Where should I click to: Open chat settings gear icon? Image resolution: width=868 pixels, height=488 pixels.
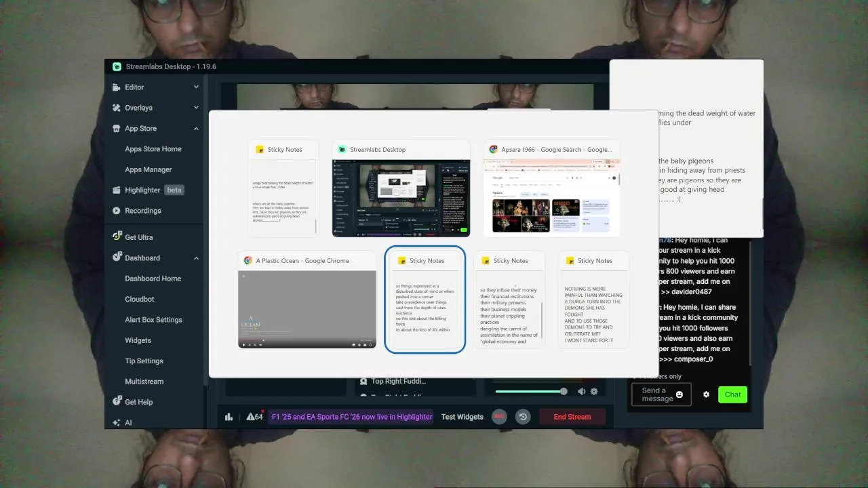pos(706,394)
